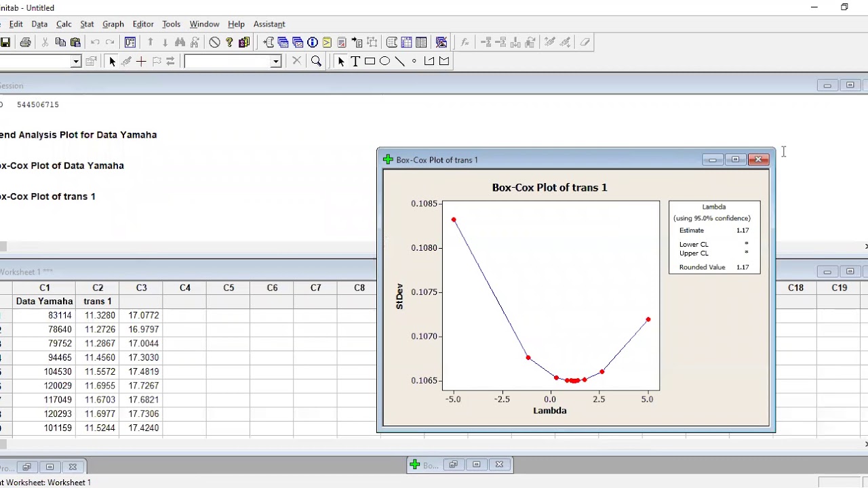Click the Data Yamaha column name cell

(x=45, y=302)
